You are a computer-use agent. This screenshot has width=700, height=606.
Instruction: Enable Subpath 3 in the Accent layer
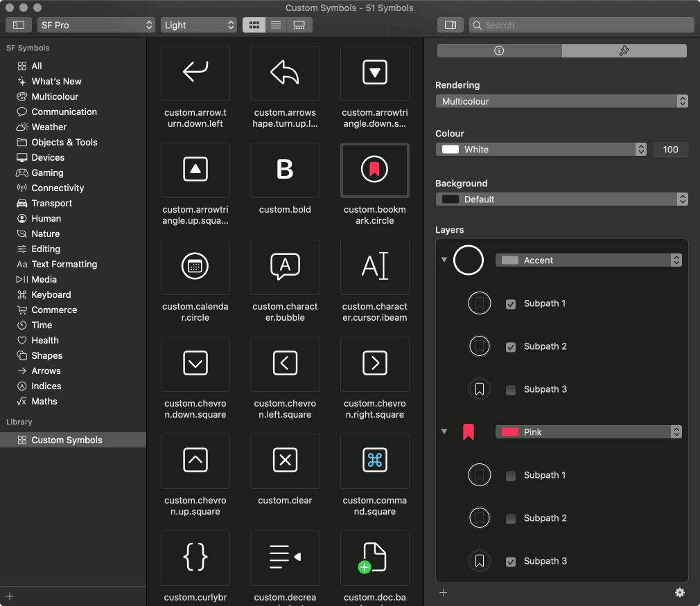(x=511, y=389)
